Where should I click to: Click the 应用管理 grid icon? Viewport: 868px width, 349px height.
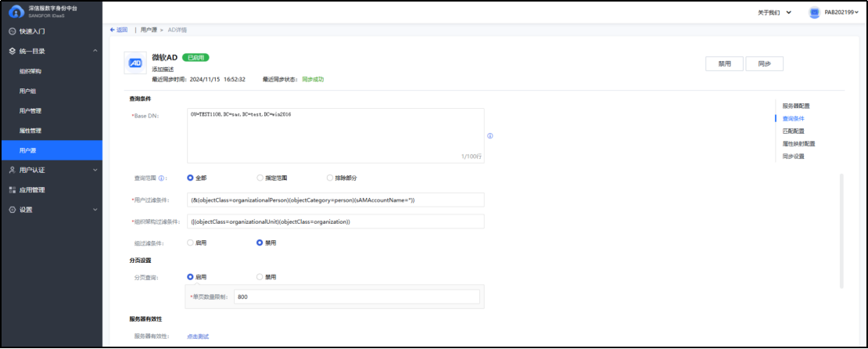(12, 189)
